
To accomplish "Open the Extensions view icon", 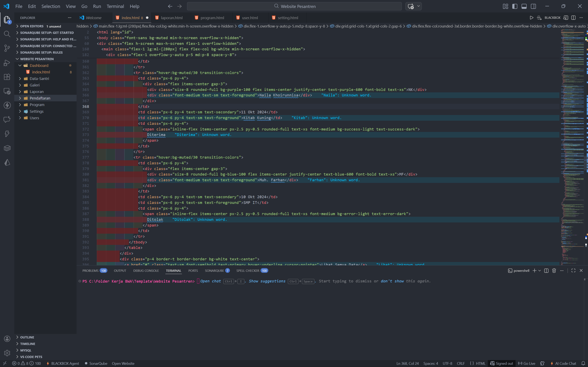I will [7, 77].
